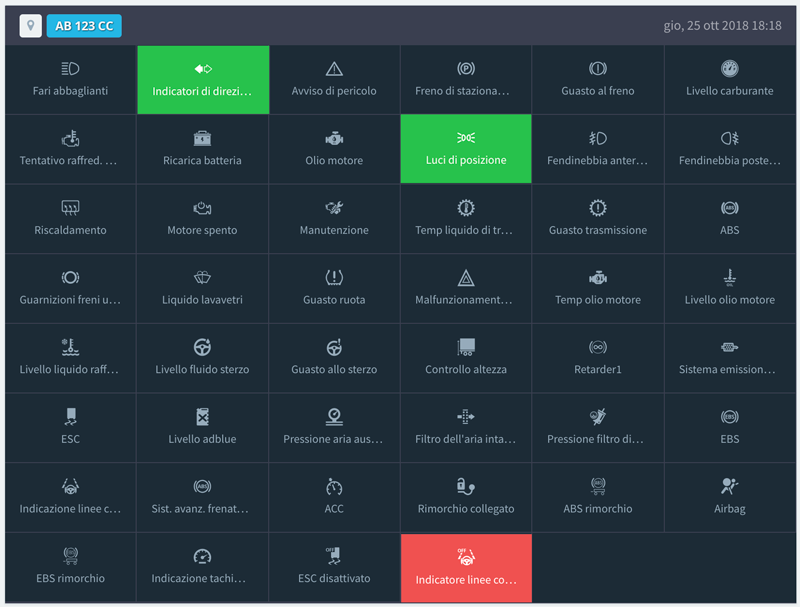
Task: Click the location pin icon in header
Action: (30, 26)
